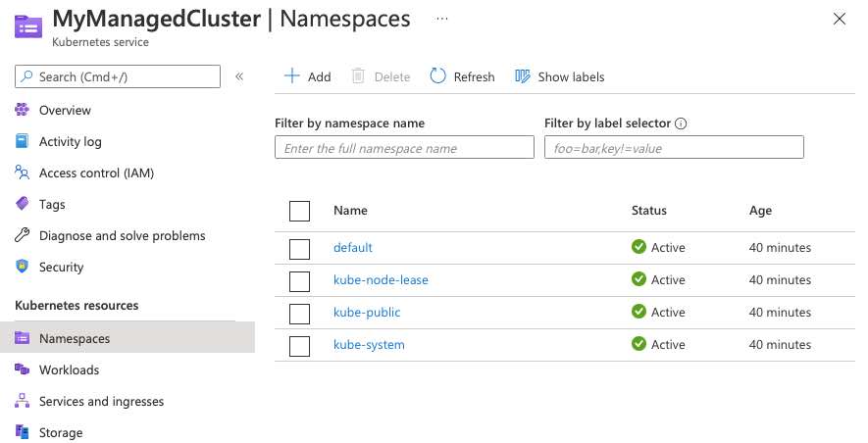Open the Security menu item
The width and height of the screenshot is (868, 443).
(62, 268)
